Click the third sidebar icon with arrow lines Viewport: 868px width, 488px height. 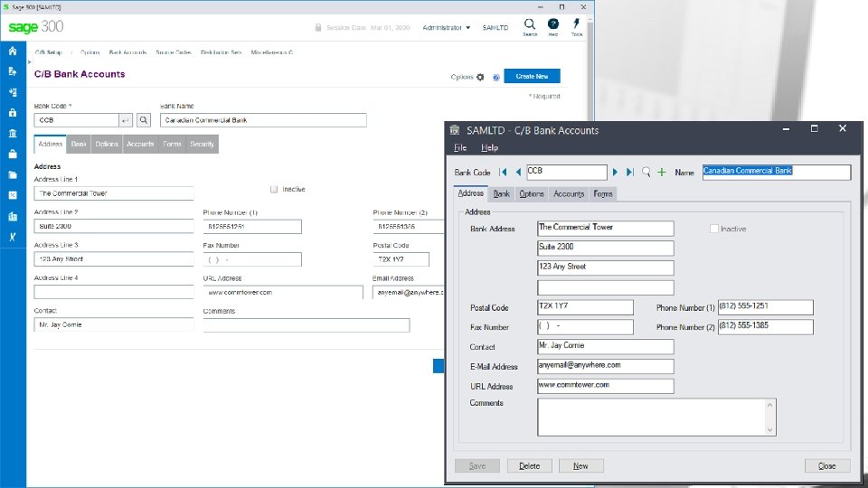(13, 92)
